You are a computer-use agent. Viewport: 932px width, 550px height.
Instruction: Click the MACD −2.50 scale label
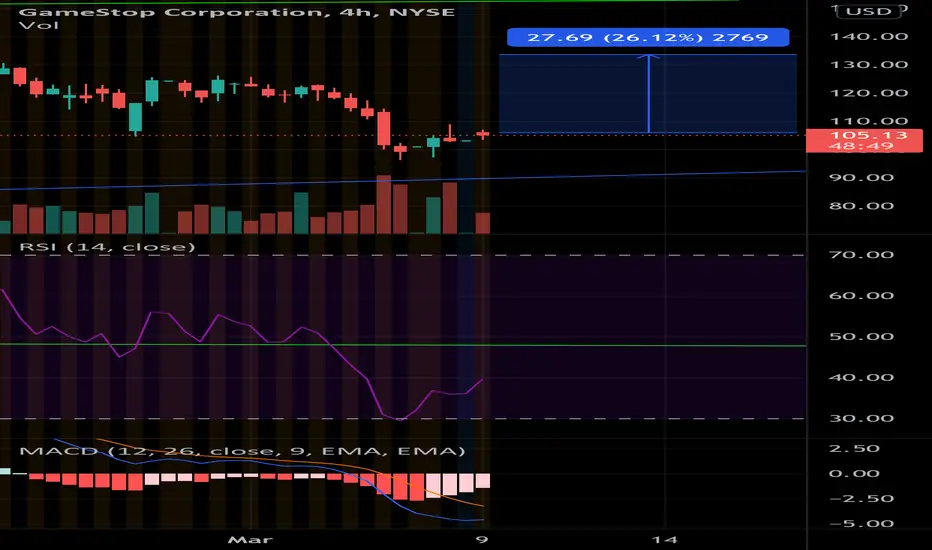pyautogui.click(x=861, y=499)
